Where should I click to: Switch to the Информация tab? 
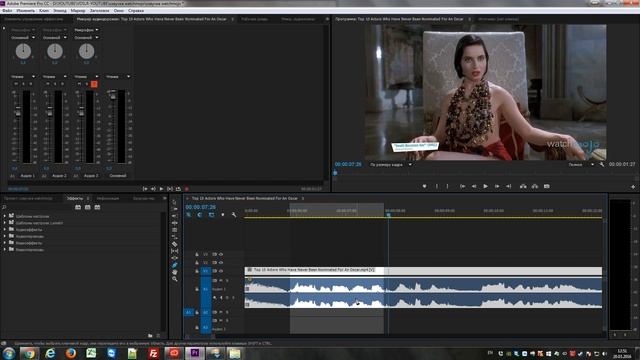[108, 198]
